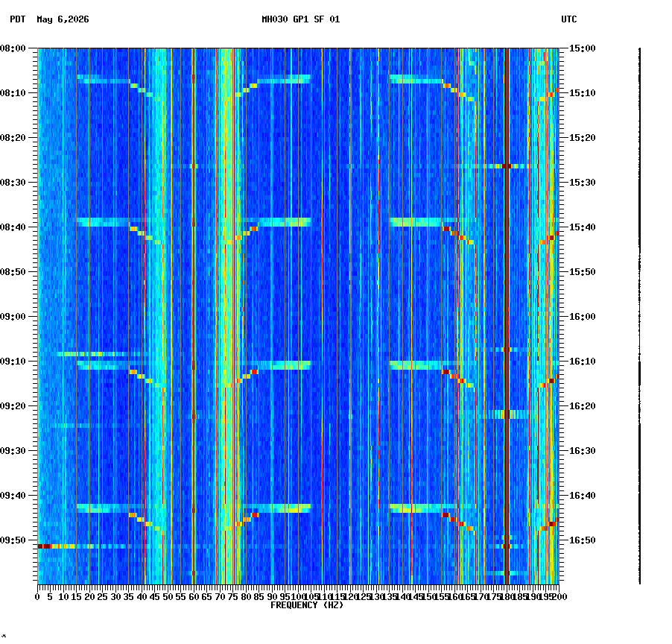Click the 16:10 UTC time label
Image resolution: width=672 pixels, height=644 pixels.
point(583,362)
